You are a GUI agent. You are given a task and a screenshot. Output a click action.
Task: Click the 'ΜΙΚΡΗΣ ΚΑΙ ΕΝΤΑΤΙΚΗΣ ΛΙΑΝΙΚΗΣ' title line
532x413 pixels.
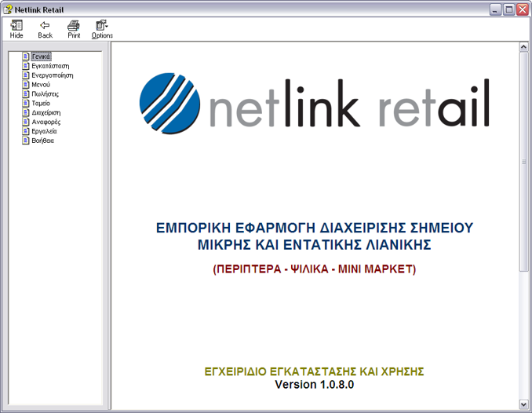pos(315,244)
